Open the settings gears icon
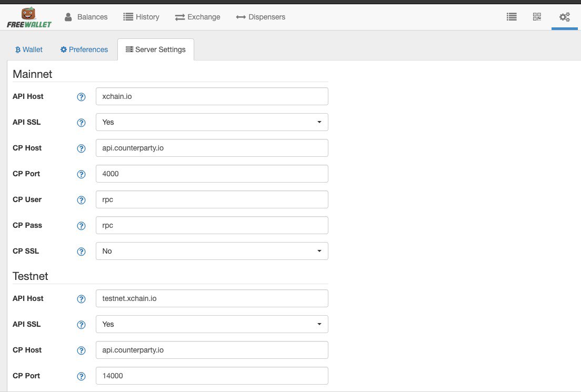The height and width of the screenshot is (392, 581). click(x=564, y=17)
